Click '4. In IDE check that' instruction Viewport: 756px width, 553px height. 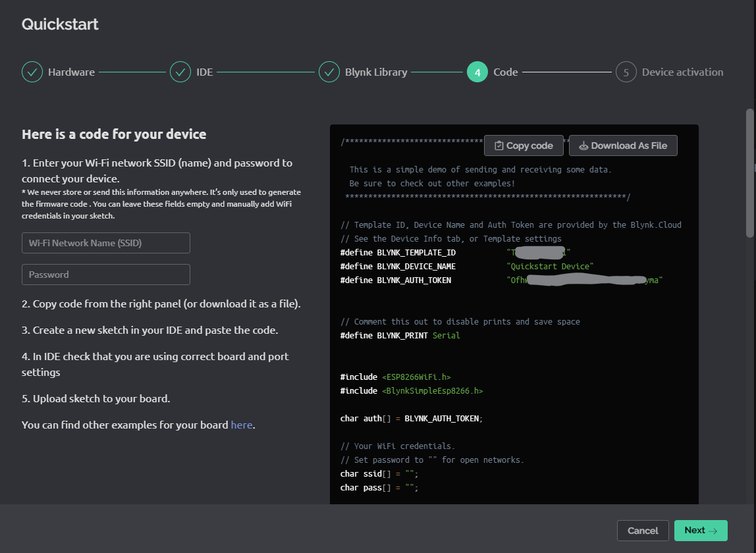point(155,364)
